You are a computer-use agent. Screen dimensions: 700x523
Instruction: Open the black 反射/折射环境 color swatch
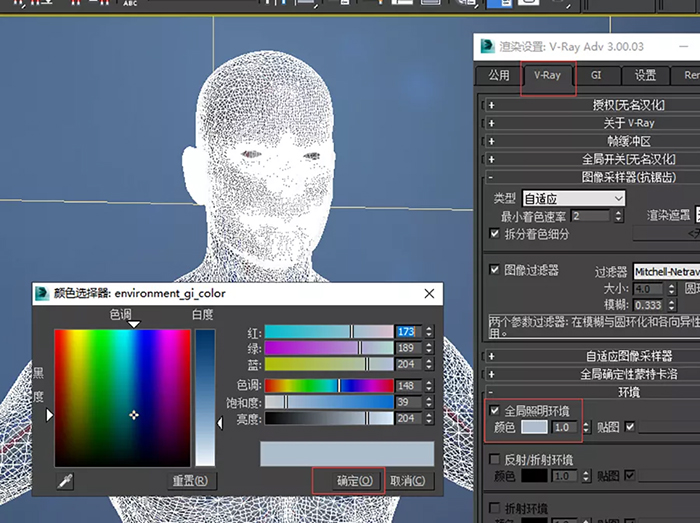tap(534, 476)
